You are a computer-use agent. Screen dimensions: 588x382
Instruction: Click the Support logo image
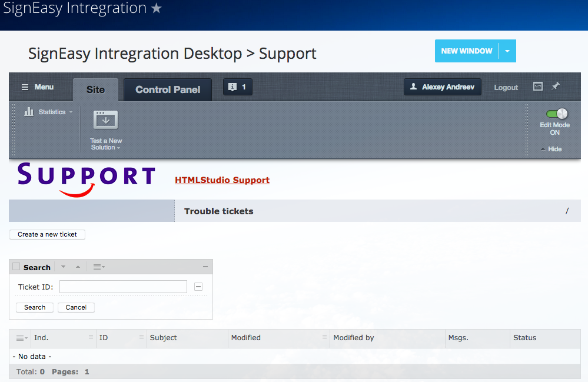point(87,179)
